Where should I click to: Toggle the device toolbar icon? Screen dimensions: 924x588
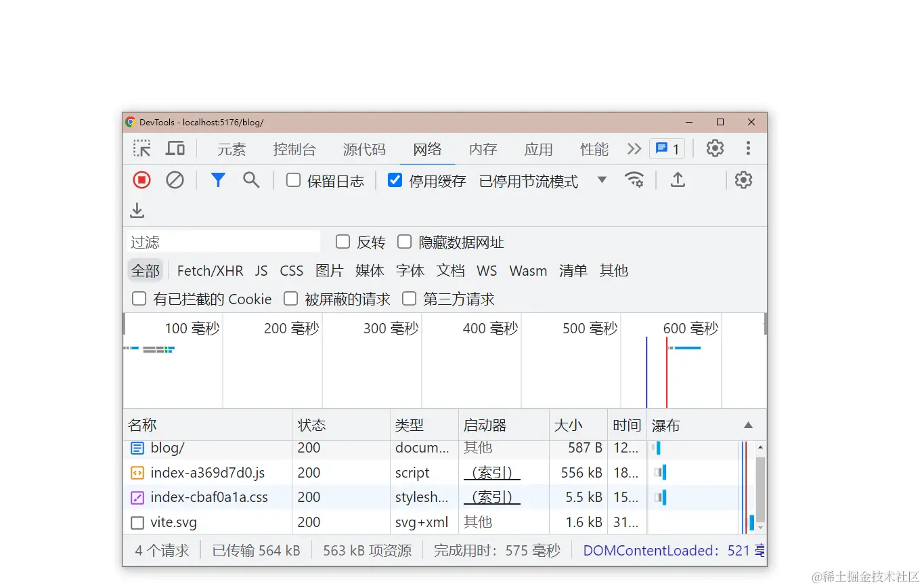point(175,148)
